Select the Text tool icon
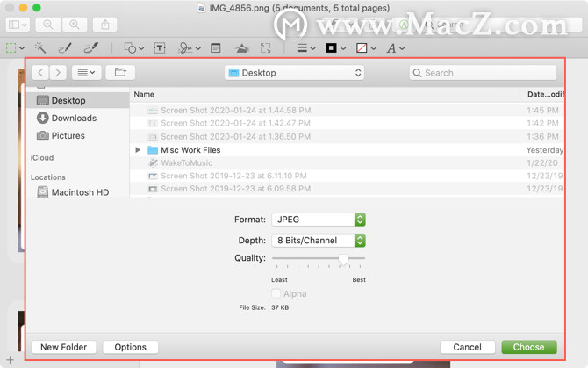The image size is (588, 368). point(160,48)
